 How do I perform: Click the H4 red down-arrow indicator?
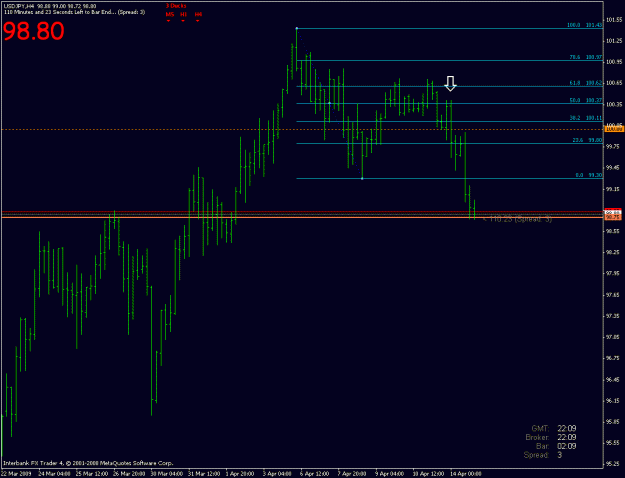click(198, 20)
